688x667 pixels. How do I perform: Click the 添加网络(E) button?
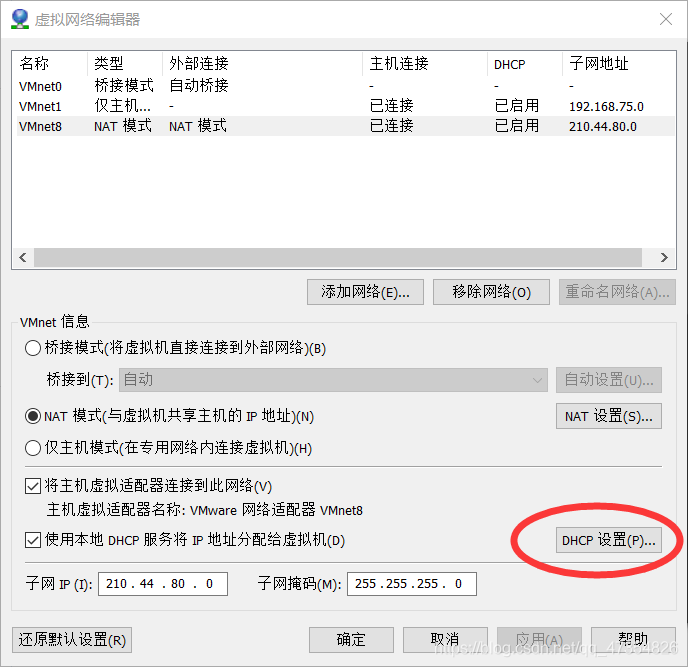366,292
